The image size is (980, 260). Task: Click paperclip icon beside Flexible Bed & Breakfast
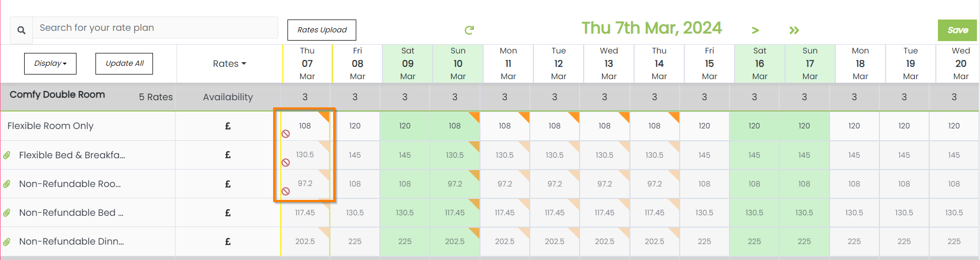(x=7, y=155)
